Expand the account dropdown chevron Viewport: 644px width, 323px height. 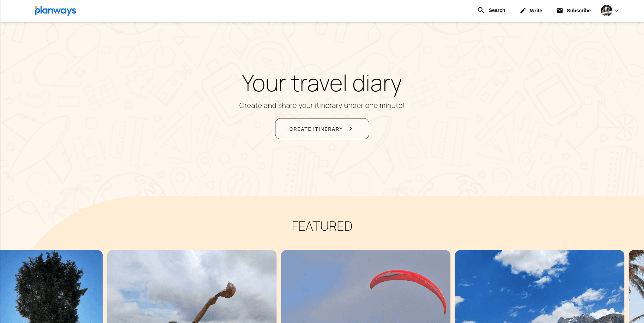click(616, 11)
